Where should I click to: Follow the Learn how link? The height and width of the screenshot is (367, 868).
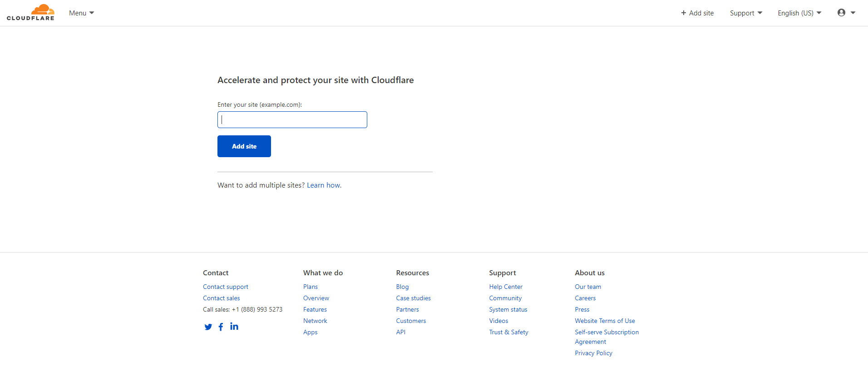(323, 185)
